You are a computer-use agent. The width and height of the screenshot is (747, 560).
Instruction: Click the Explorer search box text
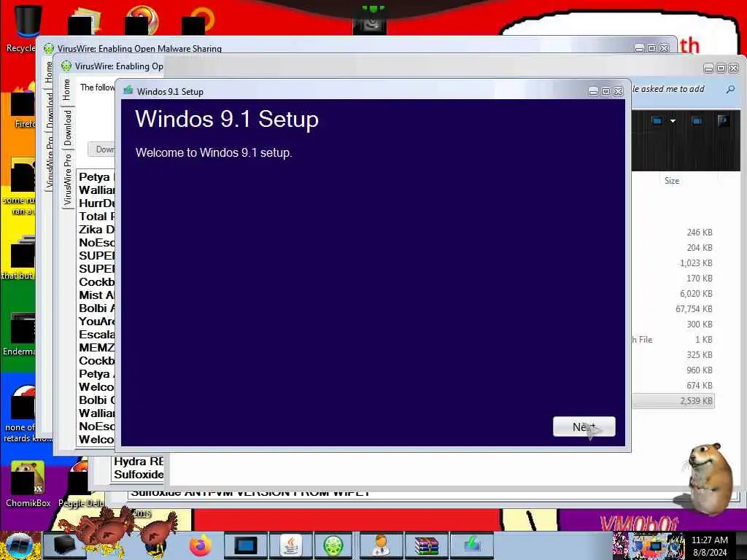669,89
